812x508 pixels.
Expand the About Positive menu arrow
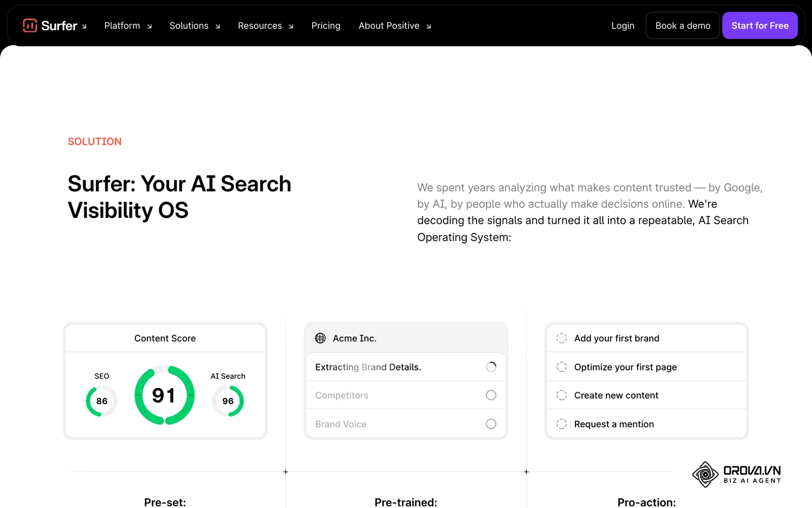click(429, 26)
